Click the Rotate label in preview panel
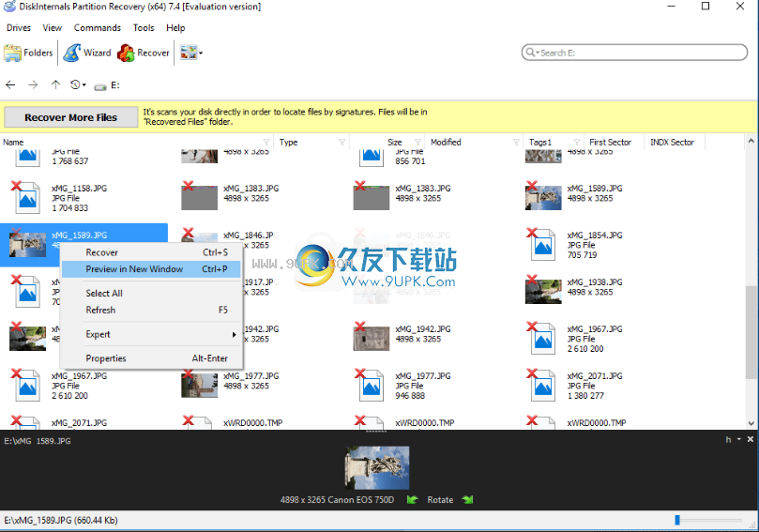The height and width of the screenshot is (532, 759). (440, 500)
